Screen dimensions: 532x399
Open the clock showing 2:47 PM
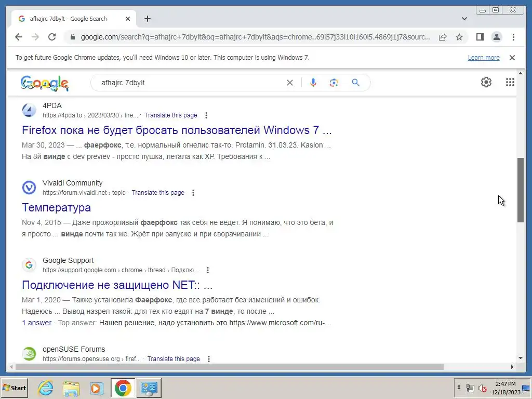tap(506, 388)
